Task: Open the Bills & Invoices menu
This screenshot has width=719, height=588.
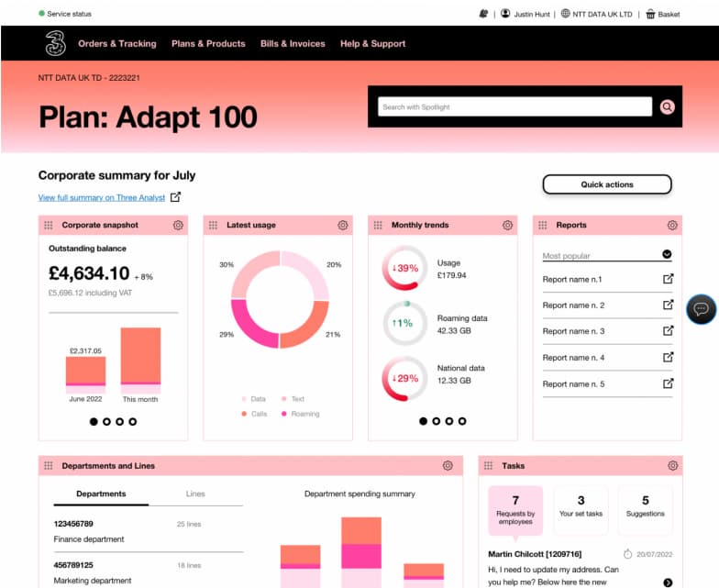Action: point(293,44)
